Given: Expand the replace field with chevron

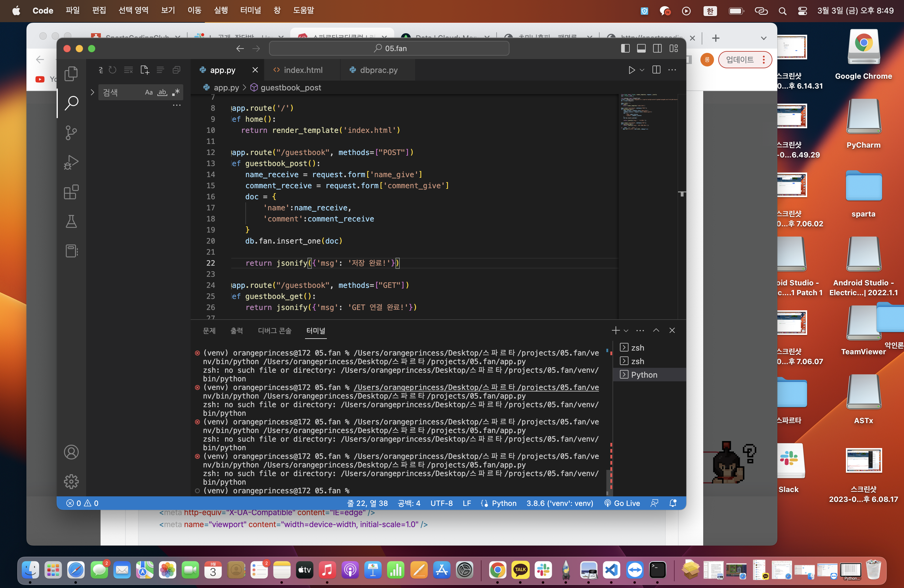Looking at the screenshot, I should [x=92, y=92].
